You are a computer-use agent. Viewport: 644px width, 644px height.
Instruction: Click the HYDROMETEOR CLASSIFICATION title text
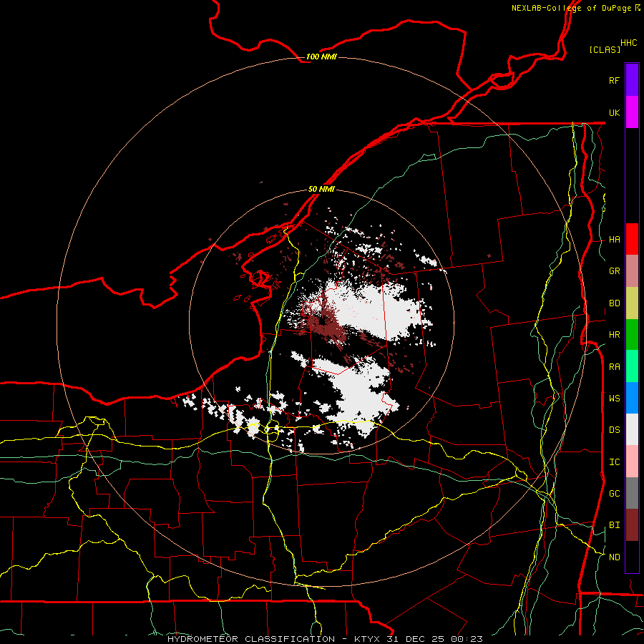251,639
